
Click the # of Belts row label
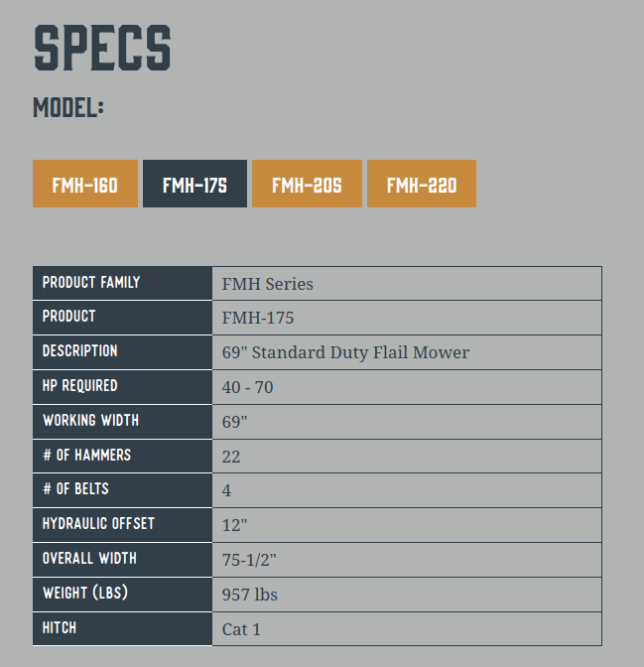click(75, 489)
